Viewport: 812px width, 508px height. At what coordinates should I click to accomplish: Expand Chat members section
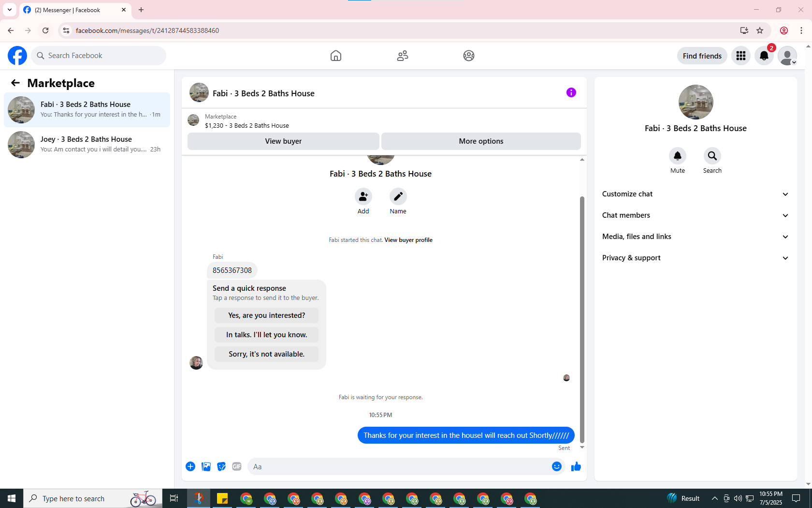click(696, 215)
